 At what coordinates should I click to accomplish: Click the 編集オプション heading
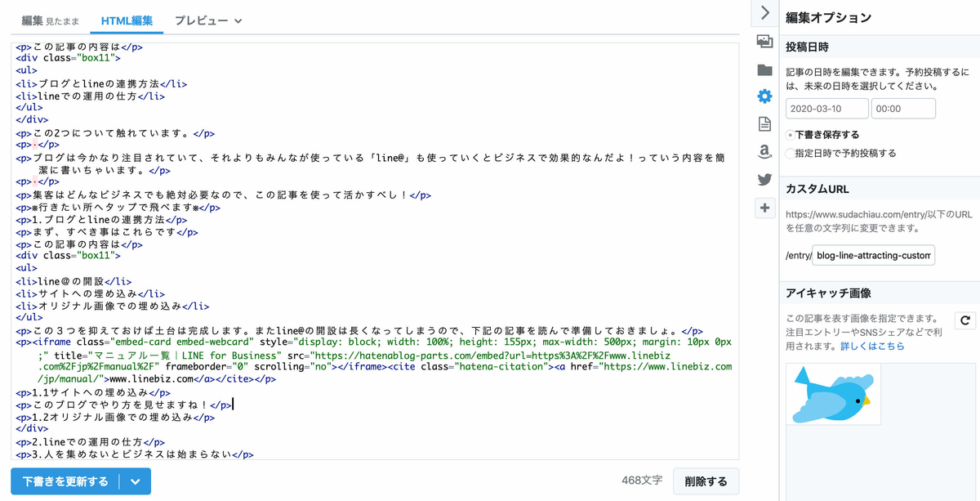828,17
